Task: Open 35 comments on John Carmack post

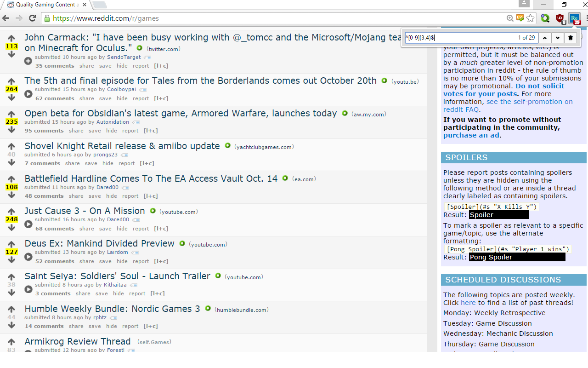Action: (55, 66)
